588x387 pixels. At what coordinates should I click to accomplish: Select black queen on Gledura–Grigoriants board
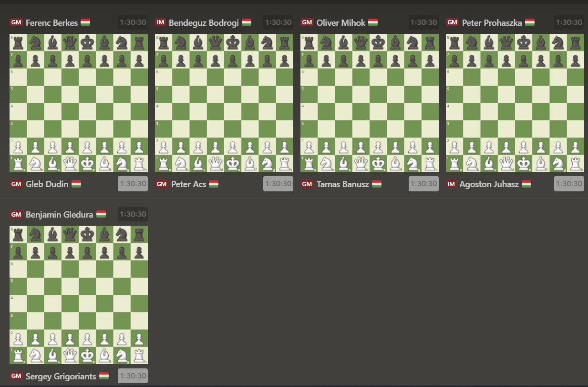click(x=70, y=235)
